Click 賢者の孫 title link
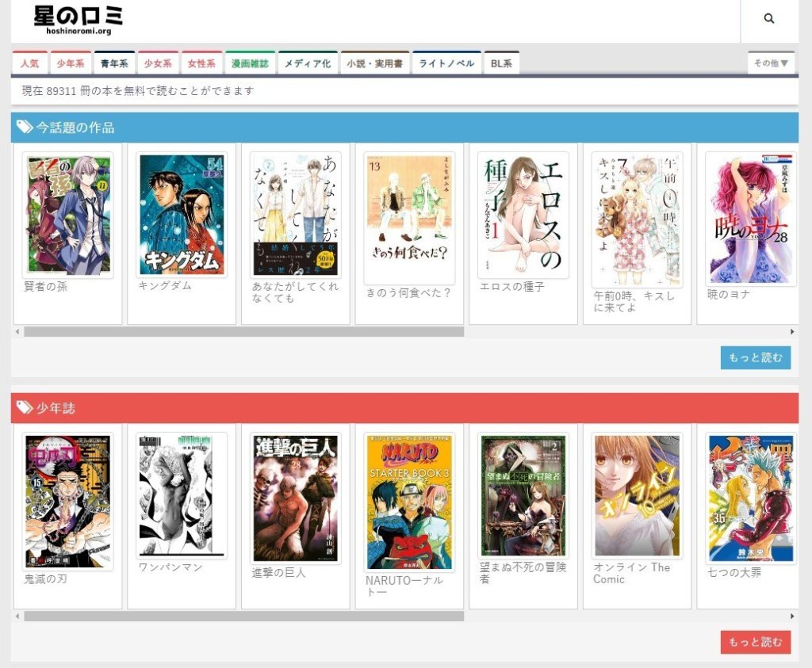 coord(45,286)
